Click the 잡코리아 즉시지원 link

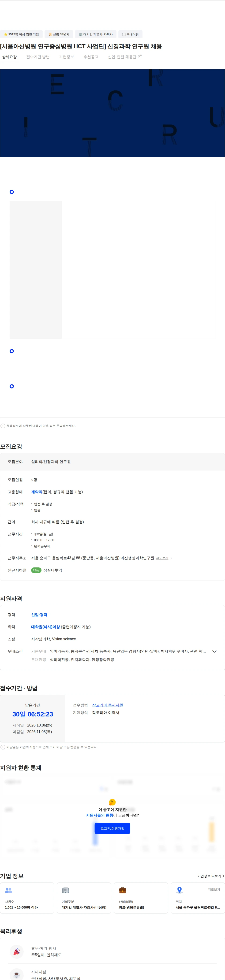[107, 705]
